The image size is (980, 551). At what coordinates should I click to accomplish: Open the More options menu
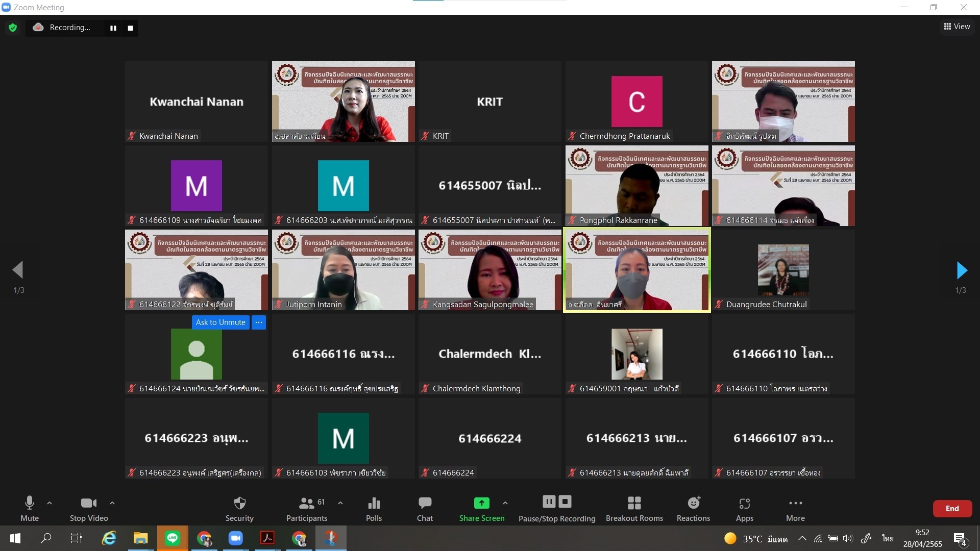[x=795, y=509]
